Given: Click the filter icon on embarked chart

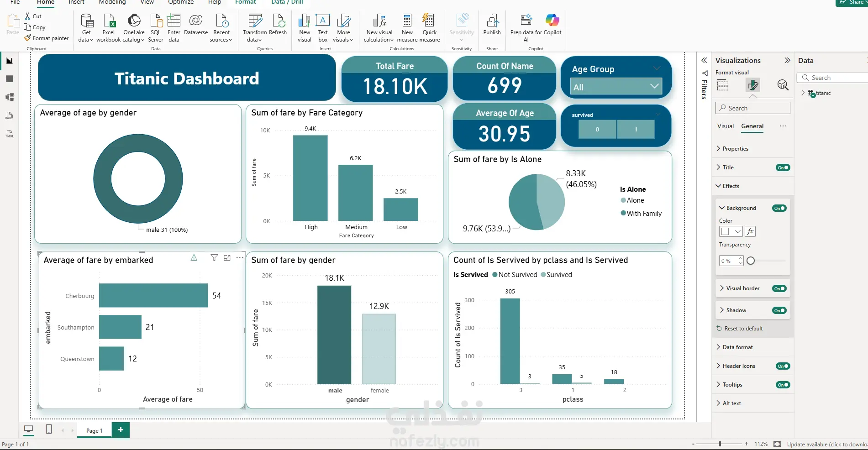Looking at the screenshot, I should pyautogui.click(x=214, y=258).
